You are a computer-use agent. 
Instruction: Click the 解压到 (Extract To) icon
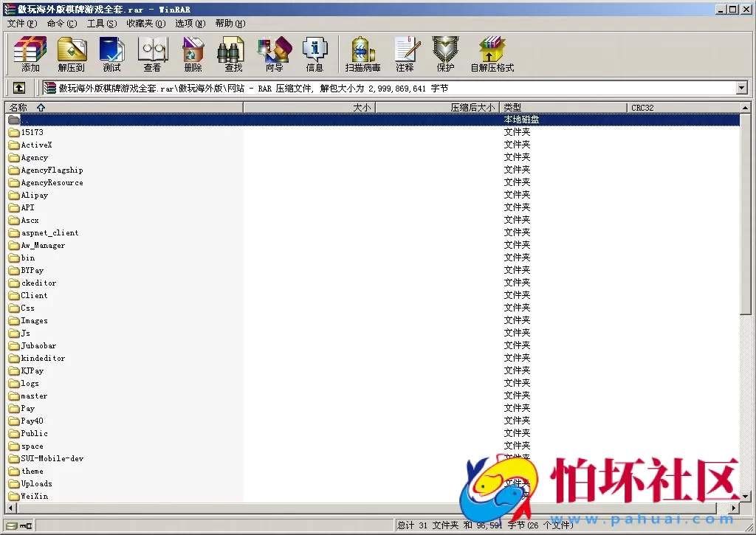point(72,54)
